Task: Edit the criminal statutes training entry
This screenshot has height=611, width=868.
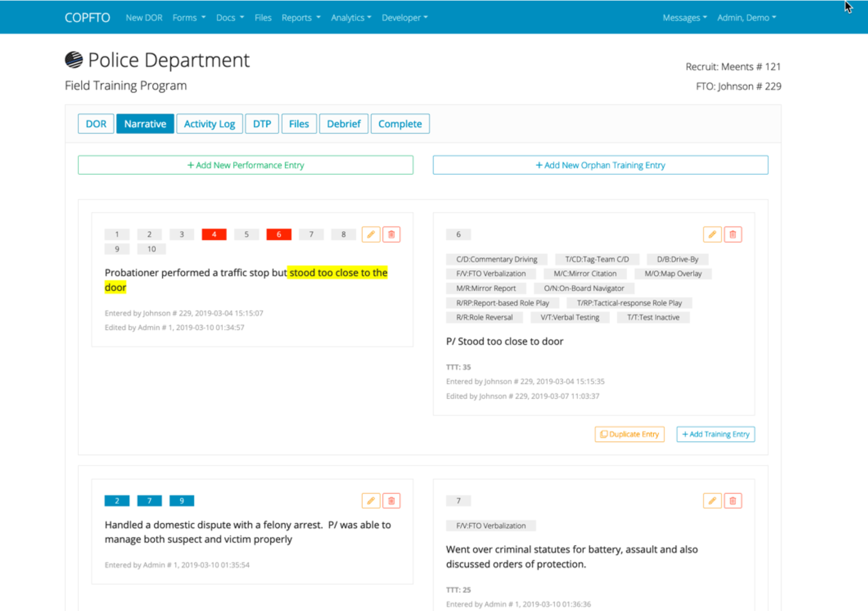Action: click(712, 500)
